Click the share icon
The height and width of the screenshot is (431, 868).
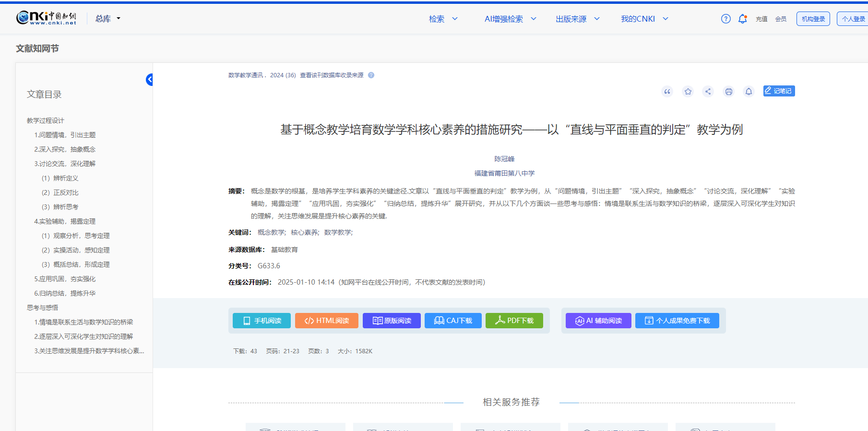click(708, 92)
